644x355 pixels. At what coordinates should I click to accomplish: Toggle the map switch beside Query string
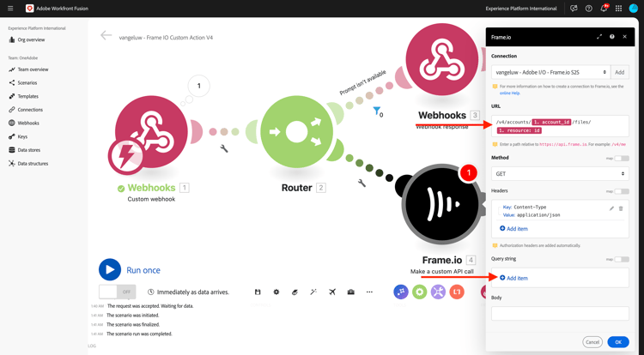pyautogui.click(x=622, y=260)
